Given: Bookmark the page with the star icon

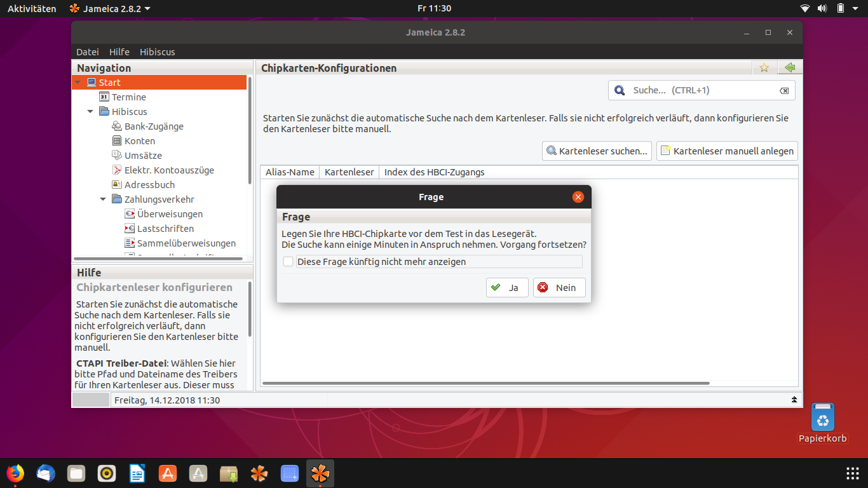Looking at the screenshot, I should tap(764, 67).
